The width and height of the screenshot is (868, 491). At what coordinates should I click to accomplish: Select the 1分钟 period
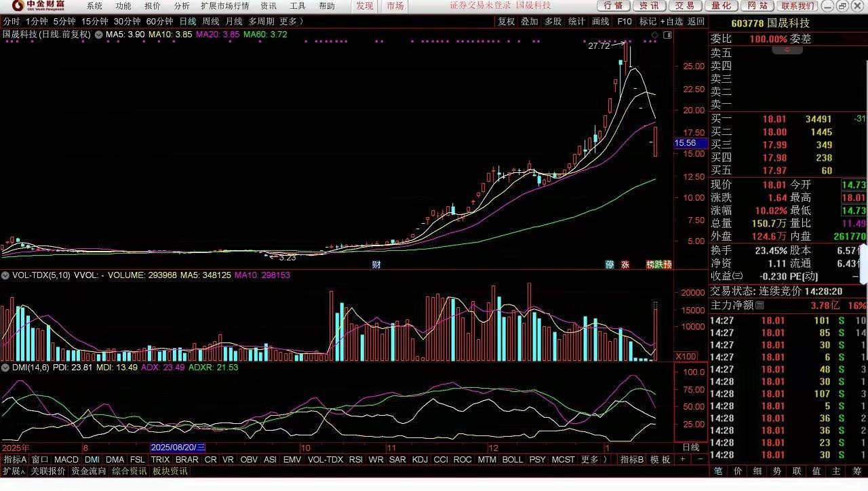pos(37,21)
